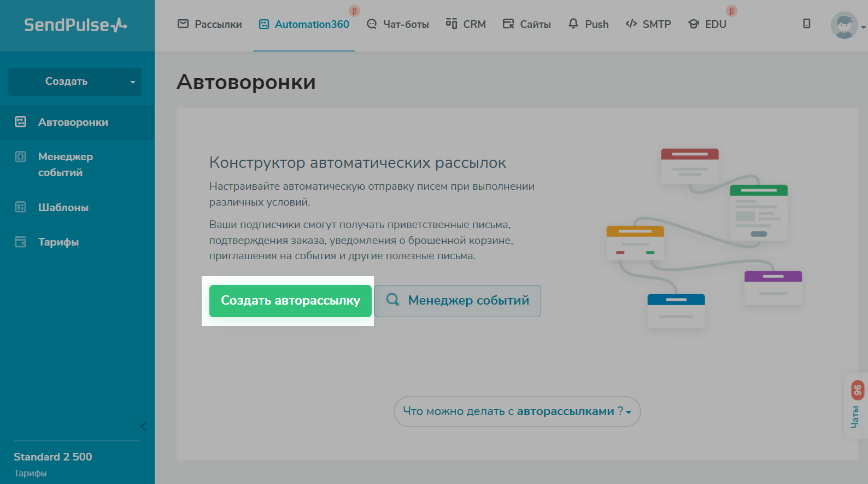Click the 96 unread chats badge
The height and width of the screenshot is (484, 868).
click(857, 390)
